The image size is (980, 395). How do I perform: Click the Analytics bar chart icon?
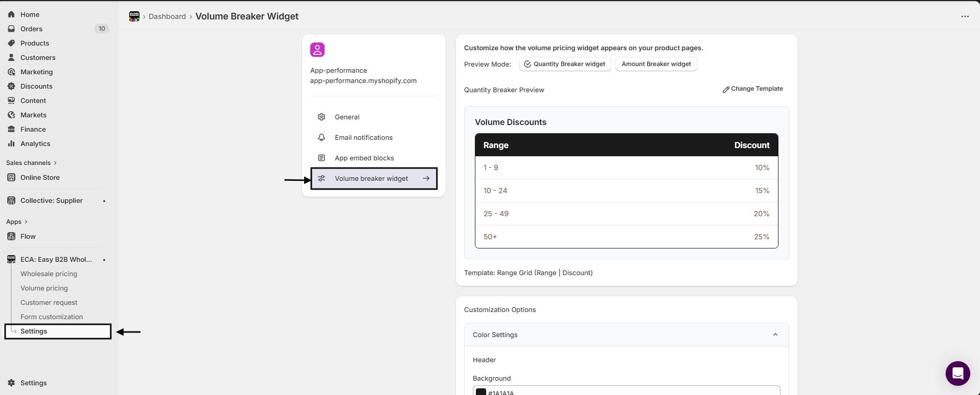click(x=11, y=143)
